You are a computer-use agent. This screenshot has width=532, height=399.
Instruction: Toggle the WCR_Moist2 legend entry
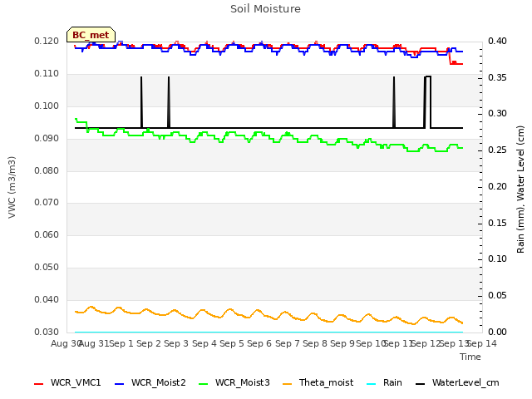[150, 382]
